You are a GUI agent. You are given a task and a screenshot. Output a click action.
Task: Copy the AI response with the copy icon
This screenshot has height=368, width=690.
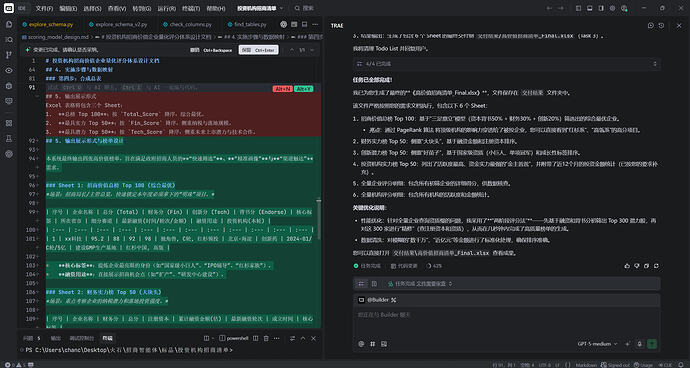[x=646, y=266]
